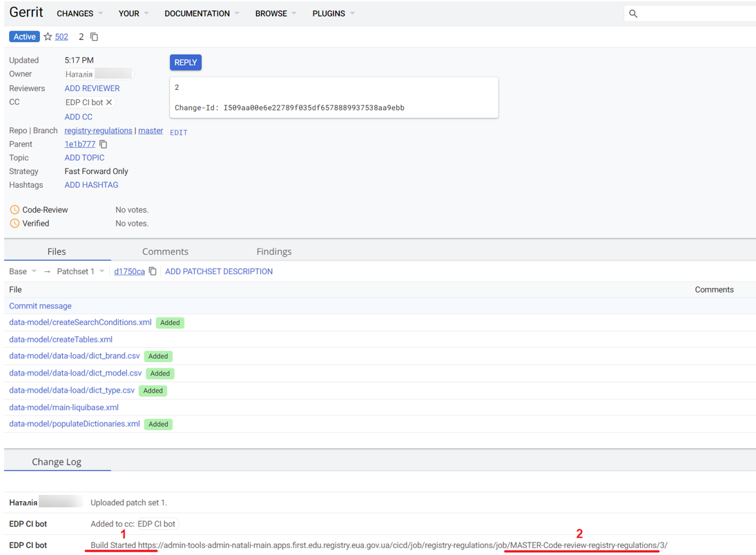This screenshot has width=756, height=555.
Task: Click the REPLY button
Action: pos(185,62)
